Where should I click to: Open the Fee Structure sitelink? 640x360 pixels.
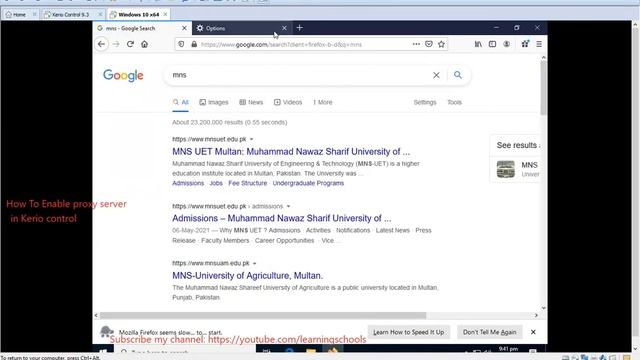pos(248,183)
